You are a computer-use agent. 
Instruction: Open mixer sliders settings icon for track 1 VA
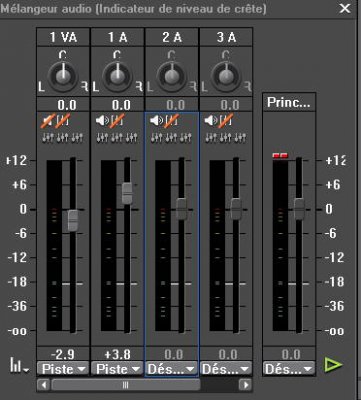click(x=63, y=137)
